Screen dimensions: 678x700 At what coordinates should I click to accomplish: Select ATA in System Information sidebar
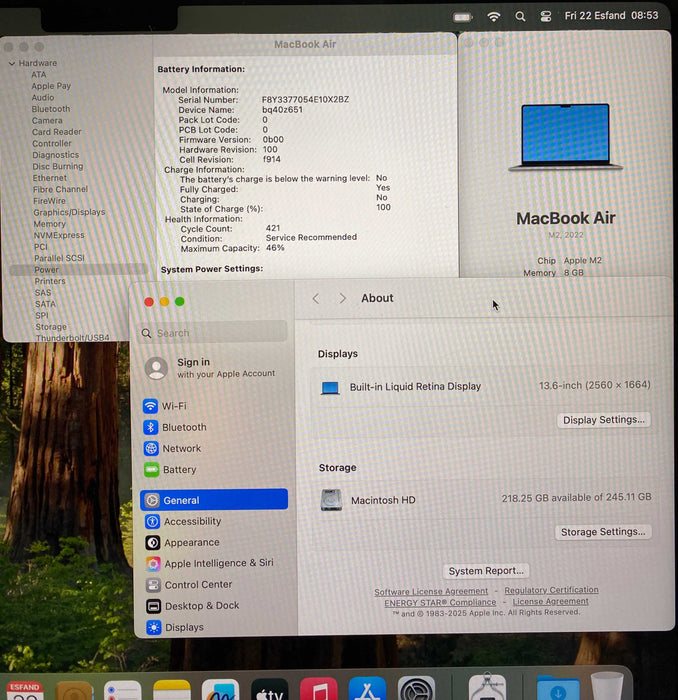pyautogui.click(x=38, y=75)
